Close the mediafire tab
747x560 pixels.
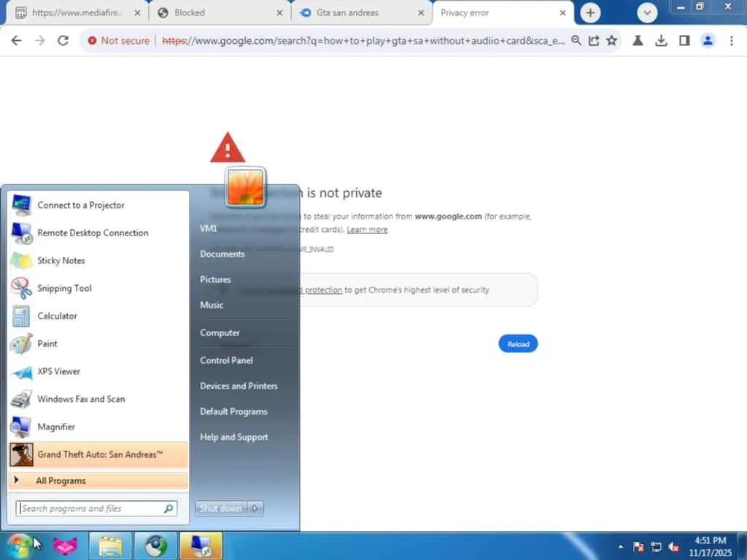tap(137, 13)
